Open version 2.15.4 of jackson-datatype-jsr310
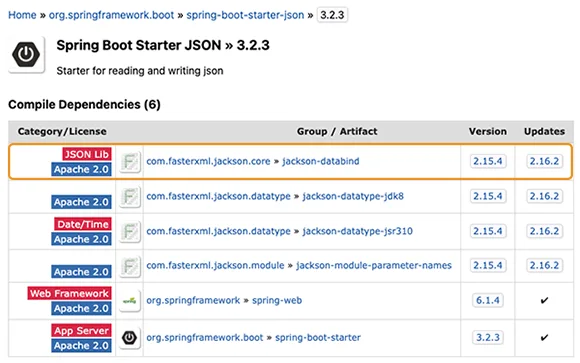 [x=488, y=231]
